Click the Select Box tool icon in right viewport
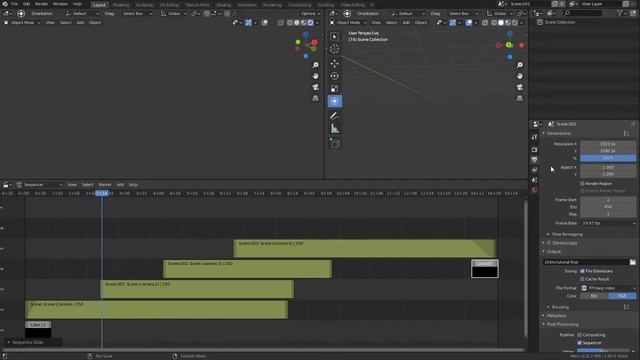Screen dimensions: 640x360 [x=334, y=36]
